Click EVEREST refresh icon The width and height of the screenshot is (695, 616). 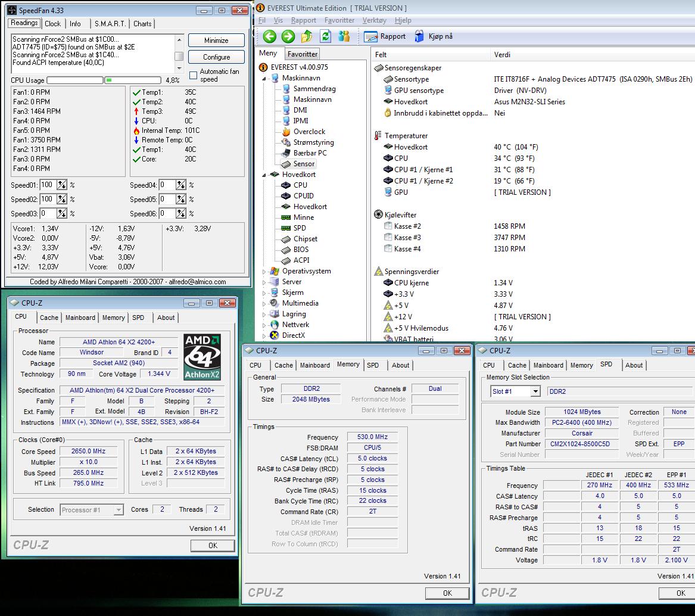325,36
